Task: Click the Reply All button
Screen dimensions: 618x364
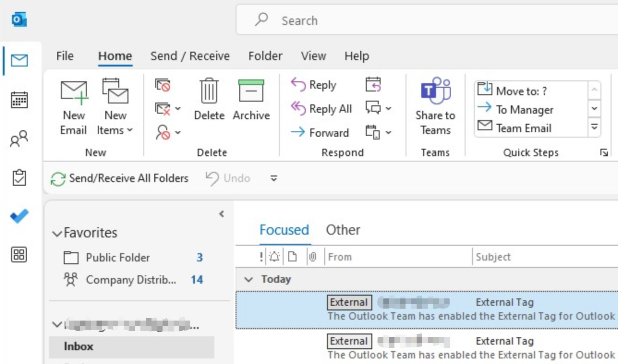Action: [x=321, y=109]
